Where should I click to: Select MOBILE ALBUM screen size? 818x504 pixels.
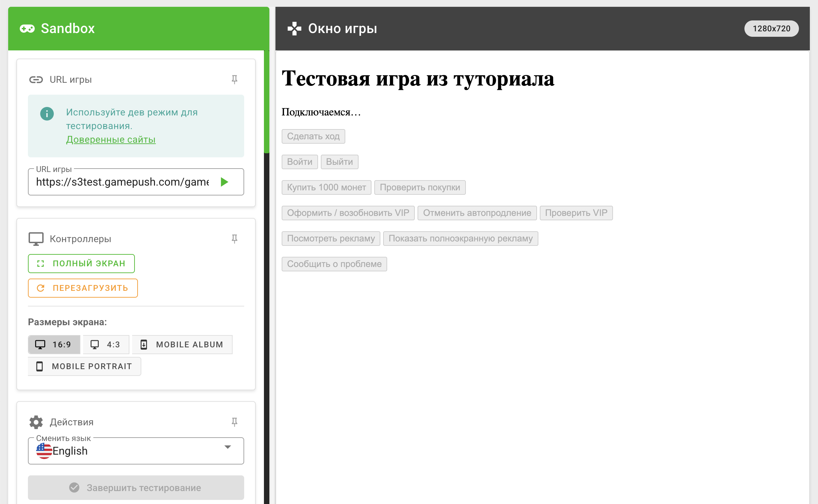[x=182, y=345]
